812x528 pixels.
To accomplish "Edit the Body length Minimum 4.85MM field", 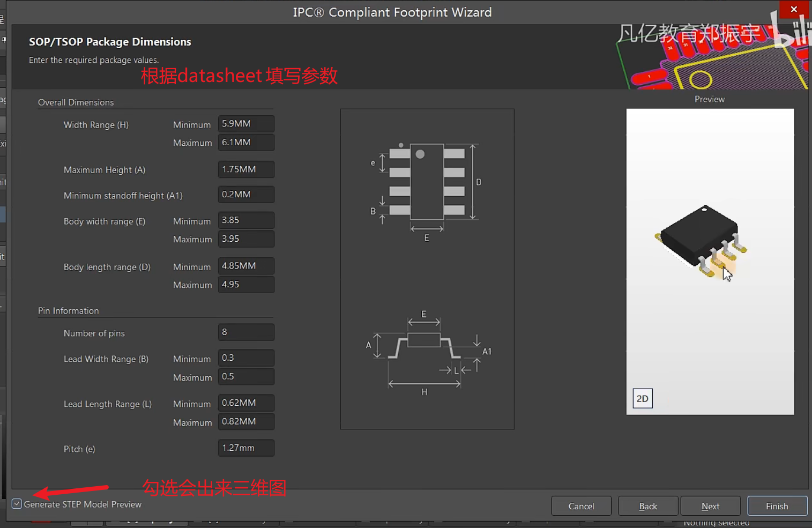I will [x=245, y=266].
